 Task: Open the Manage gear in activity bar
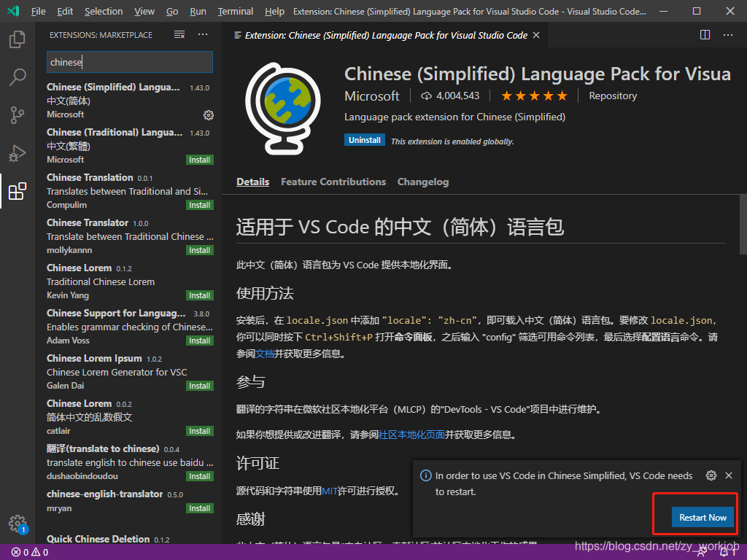(x=18, y=524)
